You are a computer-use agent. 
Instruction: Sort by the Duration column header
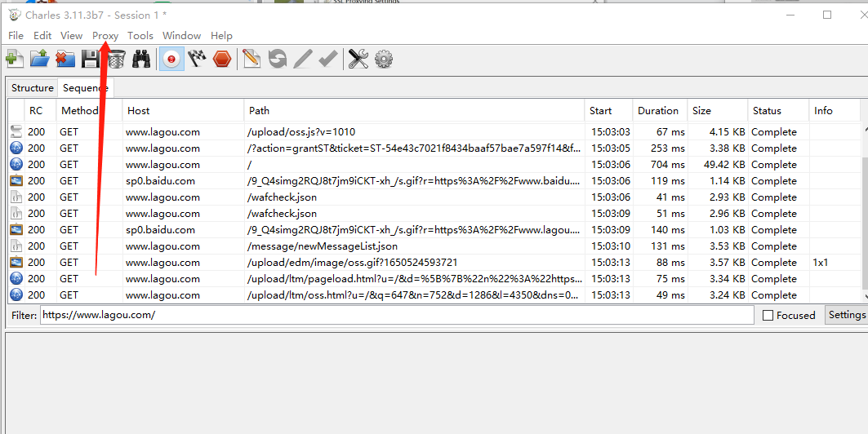(x=660, y=111)
